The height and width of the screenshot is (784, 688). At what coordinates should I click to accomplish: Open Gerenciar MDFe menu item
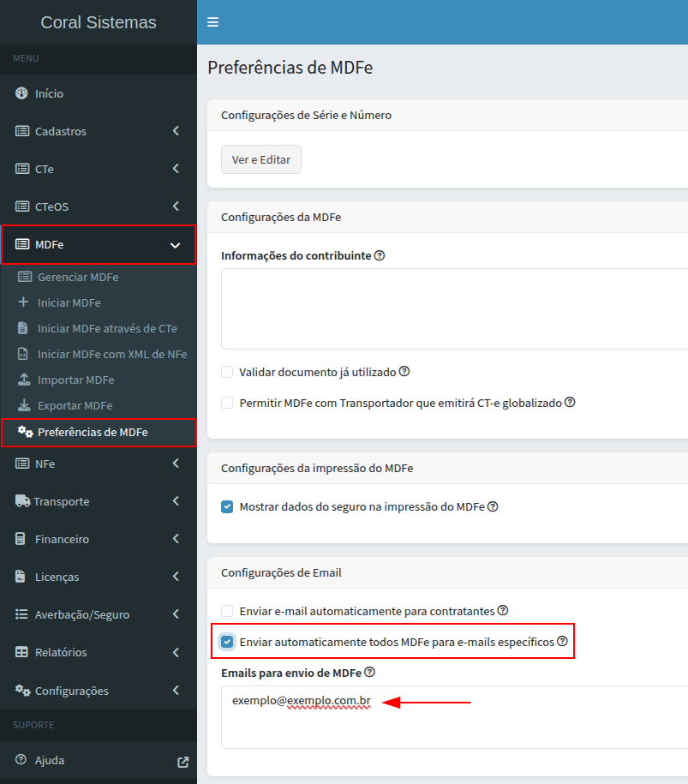click(x=78, y=277)
